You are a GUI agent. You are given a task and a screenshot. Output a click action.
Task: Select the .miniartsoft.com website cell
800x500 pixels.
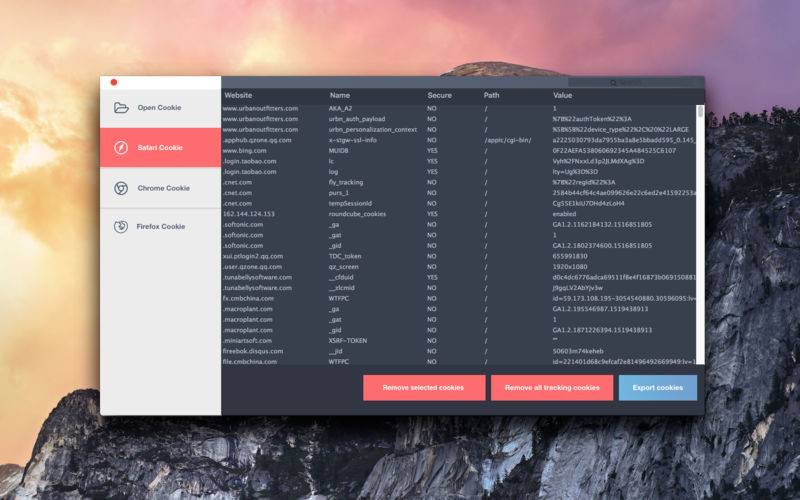(x=247, y=341)
